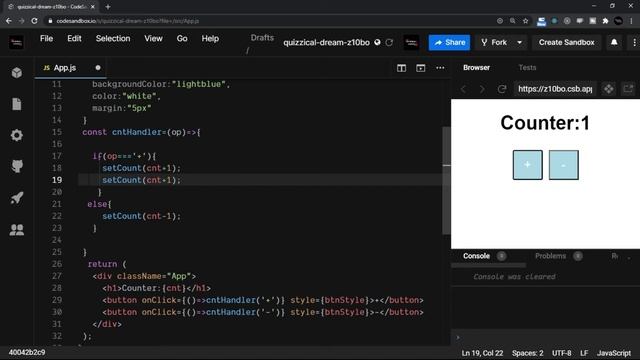Click the commit hash 40042b2c9
The width and height of the screenshot is (640, 360).
(27, 352)
